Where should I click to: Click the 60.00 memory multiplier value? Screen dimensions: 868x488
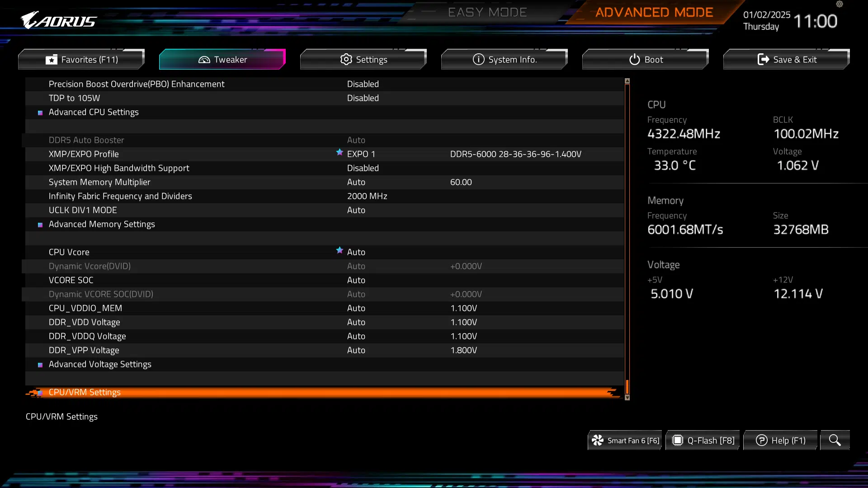click(x=461, y=182)
